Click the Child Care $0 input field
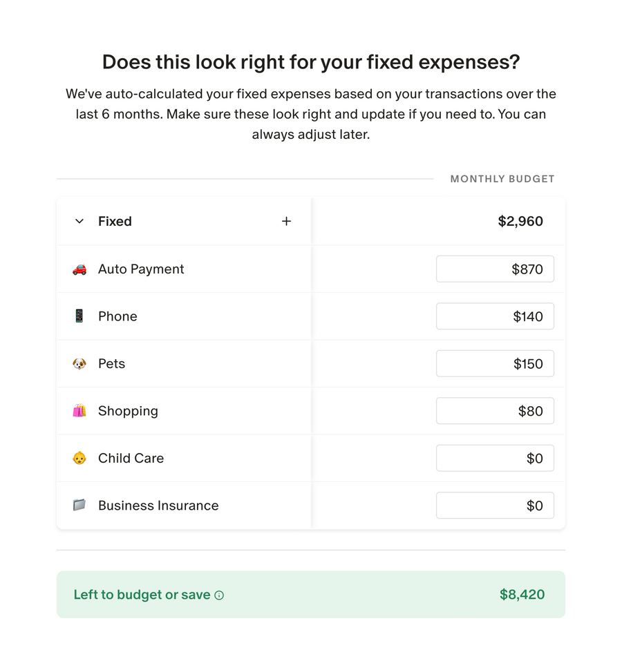The width and height of the screenshot is (622, 672). tap(495, 458)
